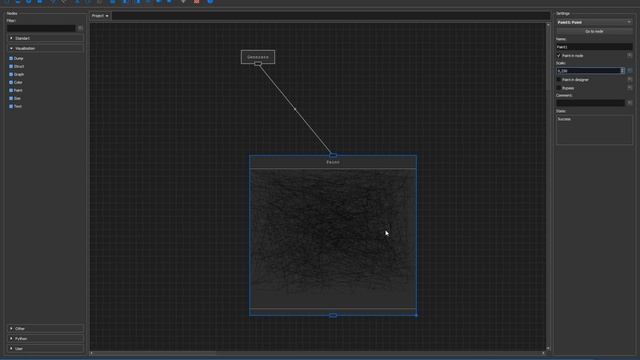This screenshot has height=360, width=640.
Task: Focus the nodes Filter input field
Action: pyautogui.click(x=41, y=28)
